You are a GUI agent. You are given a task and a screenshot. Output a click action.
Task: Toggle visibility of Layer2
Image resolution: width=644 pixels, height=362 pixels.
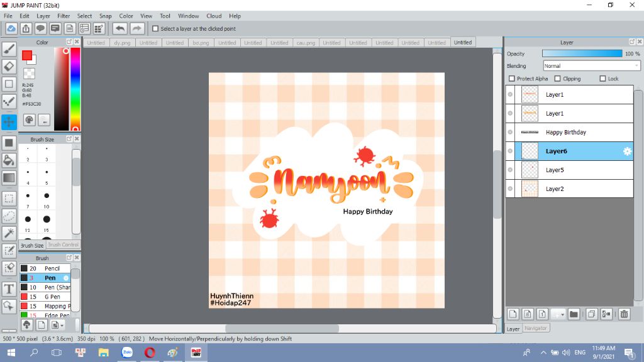point(510,189)
